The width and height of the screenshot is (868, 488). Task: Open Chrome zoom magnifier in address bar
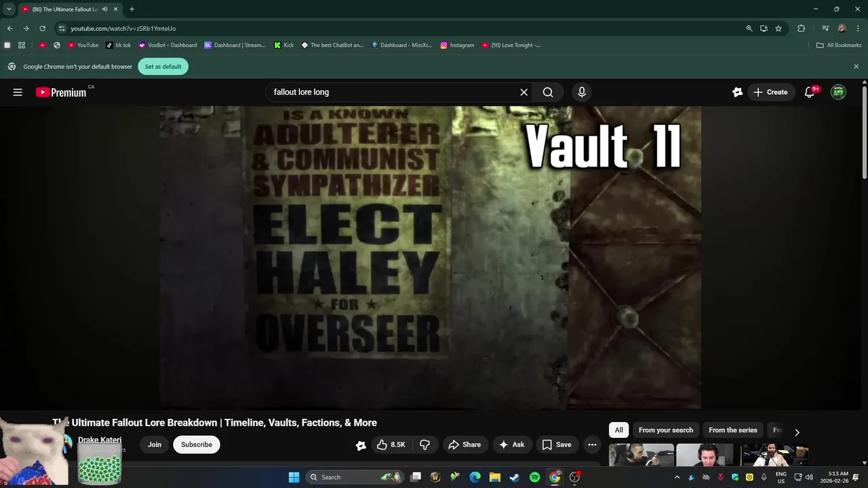point(749,28)
